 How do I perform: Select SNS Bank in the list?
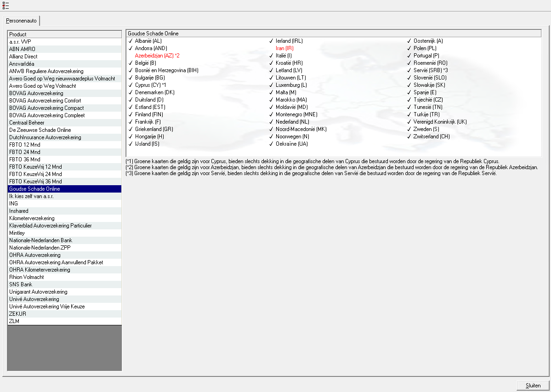64,285
